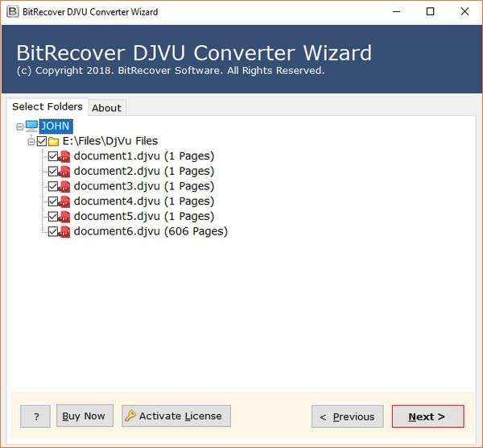Select the E:\Files\DjVu Files path label
Viewport: 483px width, 448px height.
(x=110, y=141)
